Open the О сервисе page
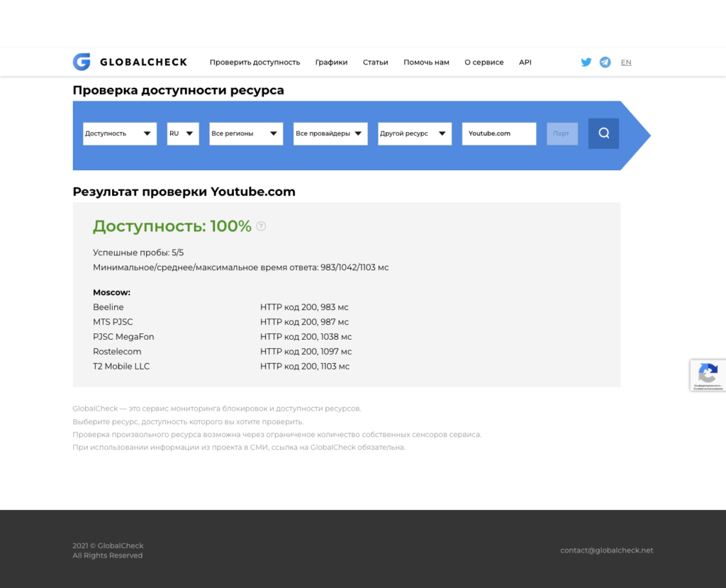The height and width of the screenshot is (588, 726). tap(484, 62)
